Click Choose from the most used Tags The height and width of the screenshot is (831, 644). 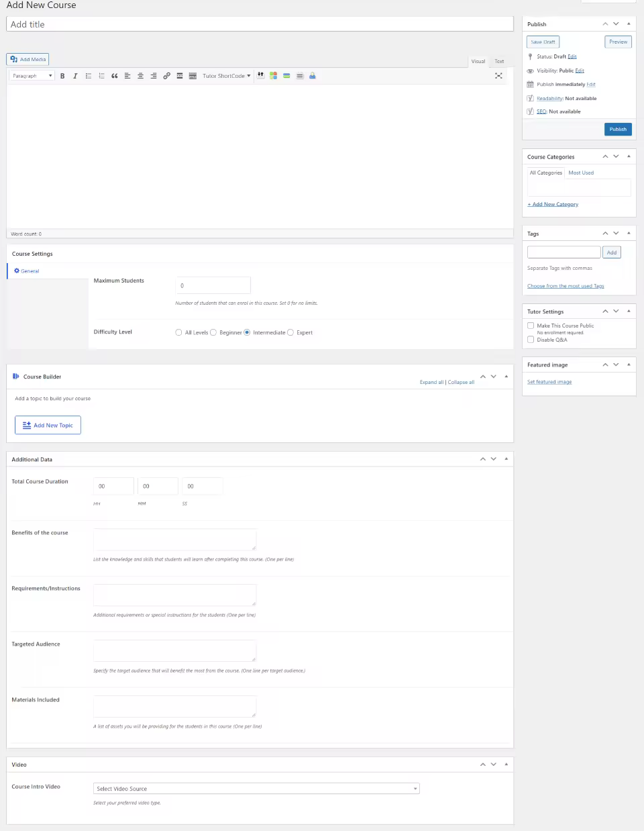click(566, 286)
